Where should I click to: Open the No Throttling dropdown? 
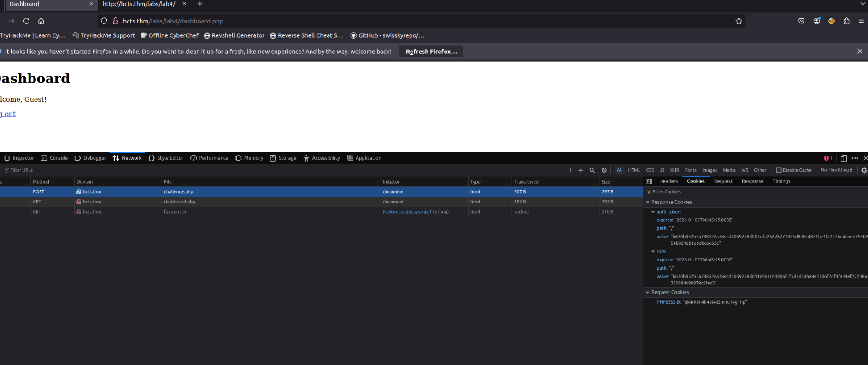836,170
